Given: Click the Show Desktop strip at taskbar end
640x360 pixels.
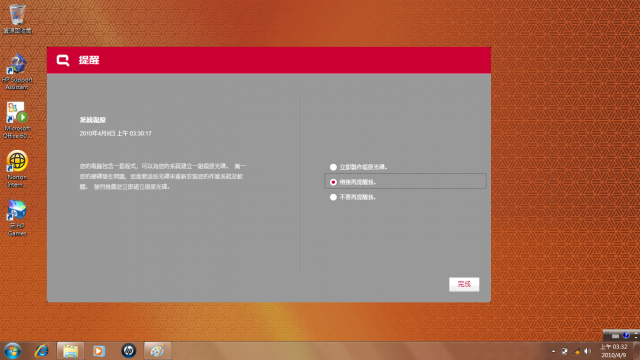Looking at the screenshot, I should coord(637,351).
